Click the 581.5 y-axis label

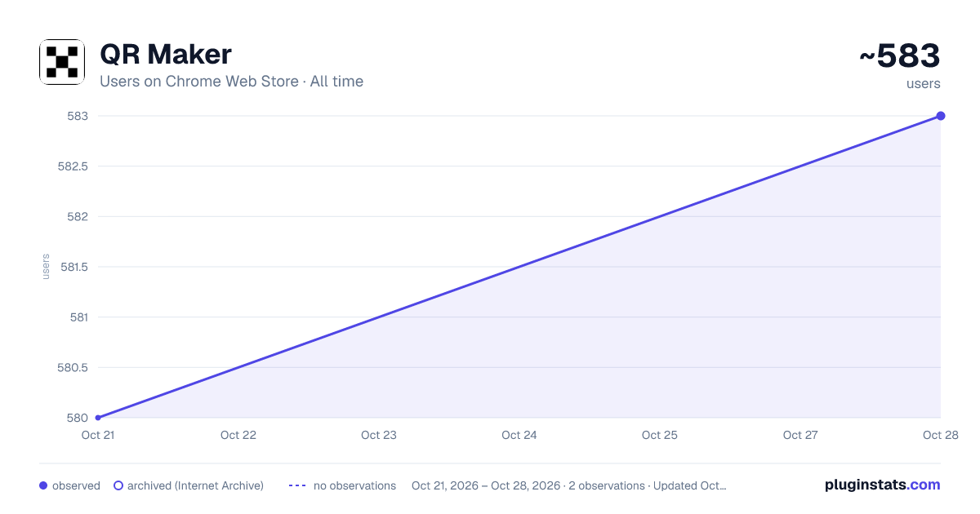tap(73, 267)
